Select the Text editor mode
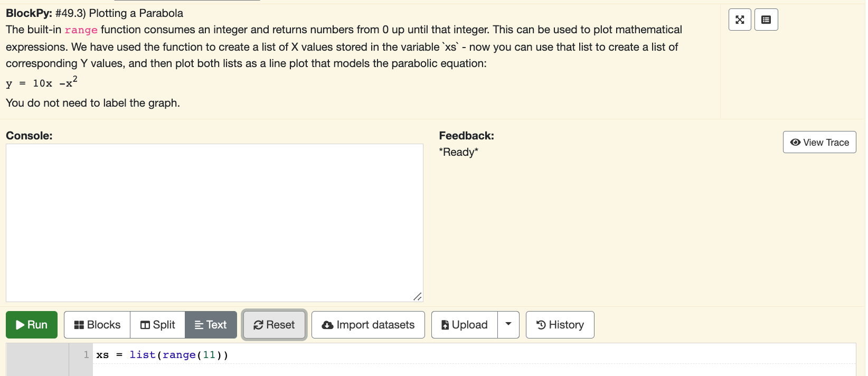 point(211,325)
